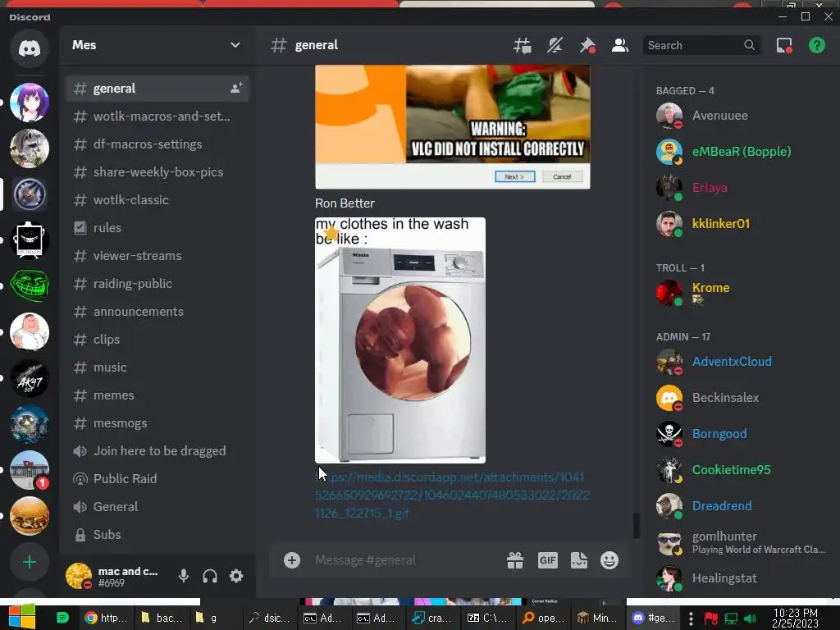Open wotlk-macros-and-set channel

157,116
